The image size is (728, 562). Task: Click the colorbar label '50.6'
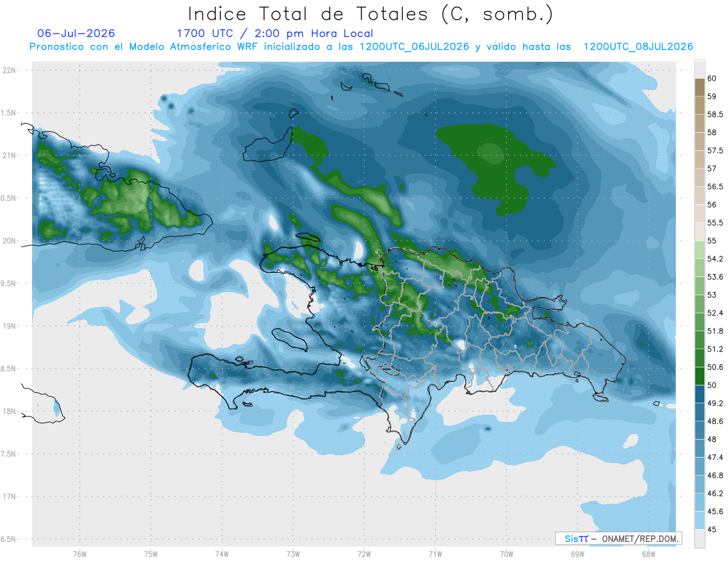point(716,367)
